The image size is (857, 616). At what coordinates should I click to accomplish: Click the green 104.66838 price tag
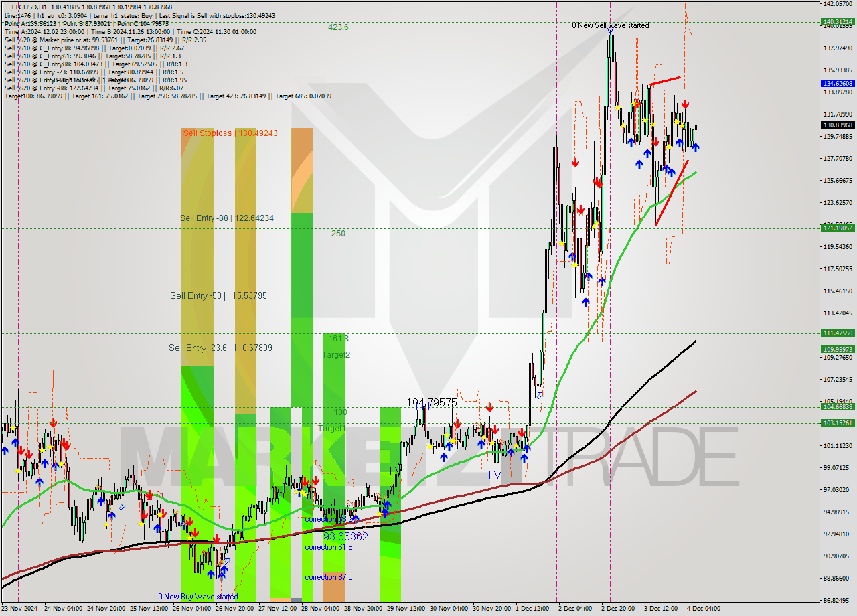point(838,407)
